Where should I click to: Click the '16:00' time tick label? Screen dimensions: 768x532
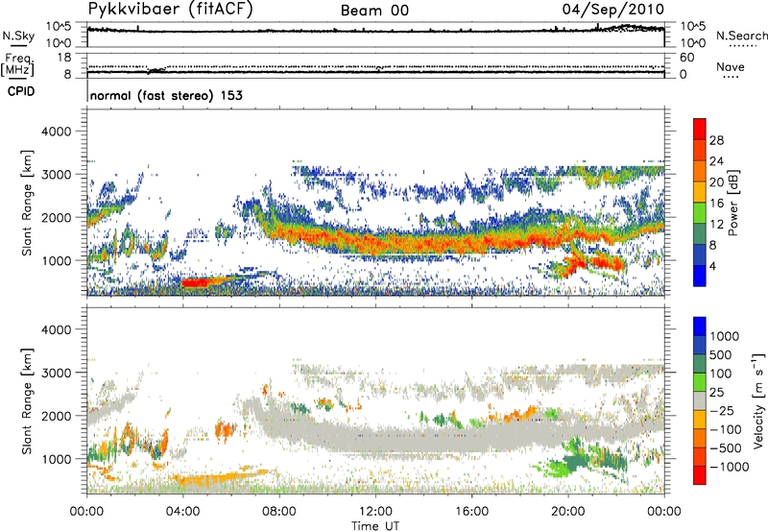click(x=471, y=512)
